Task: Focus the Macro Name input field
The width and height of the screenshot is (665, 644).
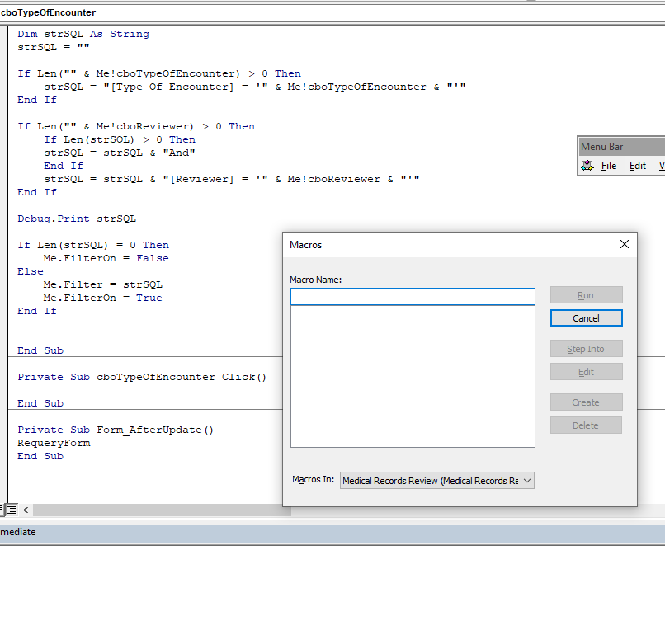Action: (413, 296)
